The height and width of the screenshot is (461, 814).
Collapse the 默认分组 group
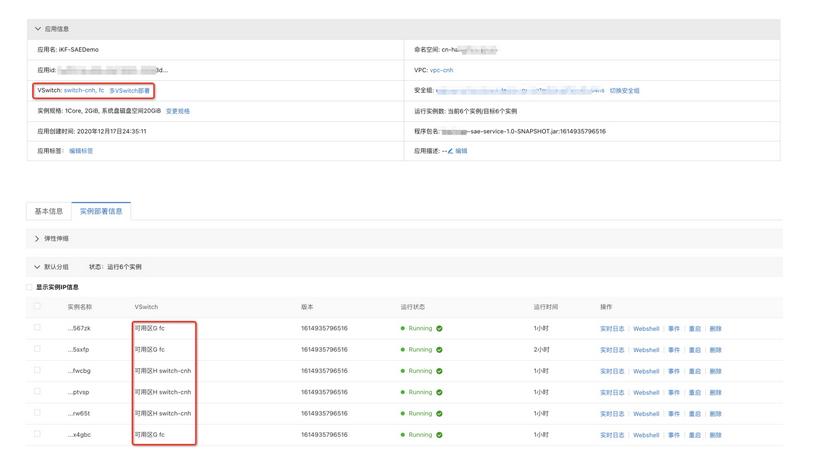point(37,267)
